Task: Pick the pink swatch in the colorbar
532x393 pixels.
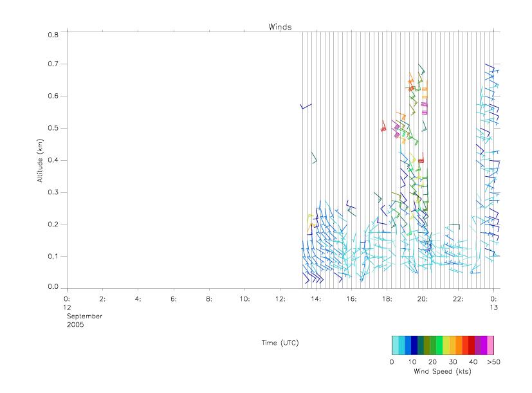Action: pyautogui.click(x=491, y=345)
